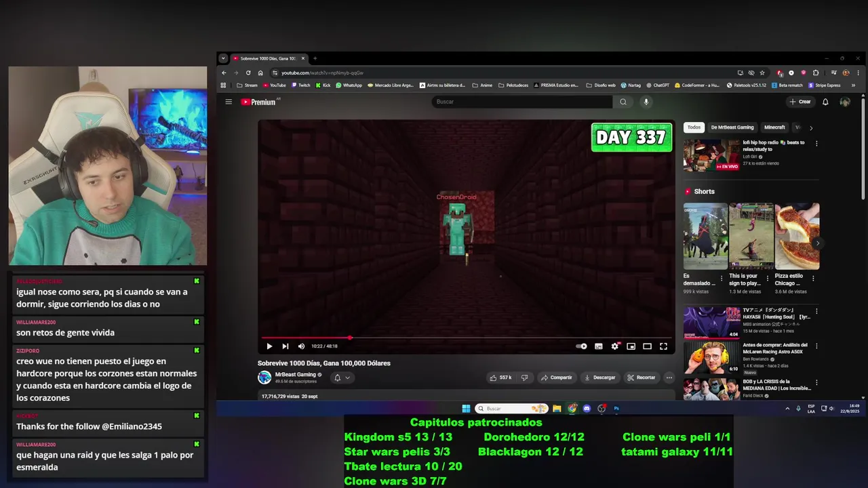The height and width of the screenshot is (488, 868).
Task: Click the youtube.com address bar
Action: 502,73
